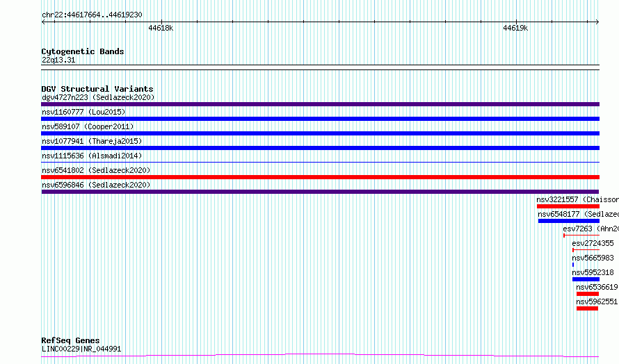Select the blue bar of nsv589107
This screenshot has height=364, width=619.
coord(320,133)
